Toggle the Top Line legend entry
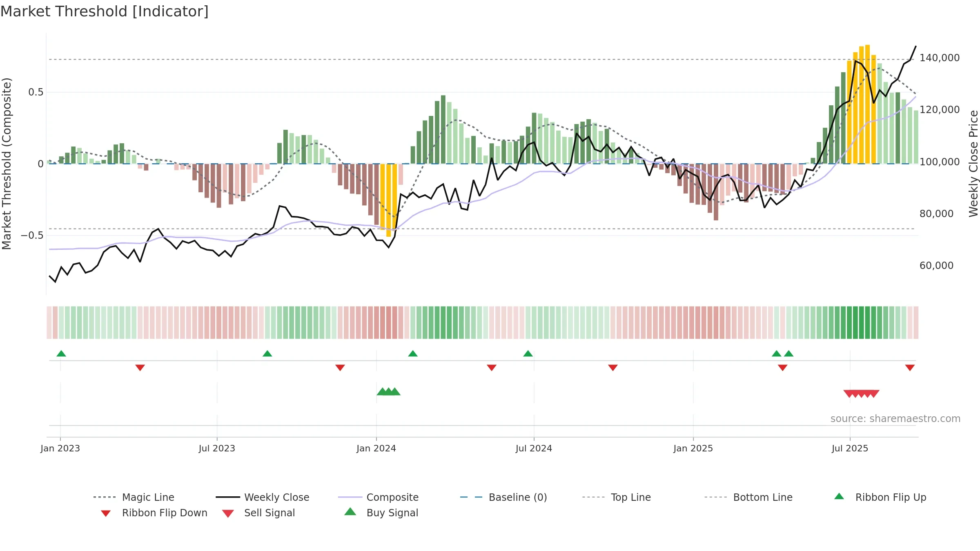 pos(617,497)
